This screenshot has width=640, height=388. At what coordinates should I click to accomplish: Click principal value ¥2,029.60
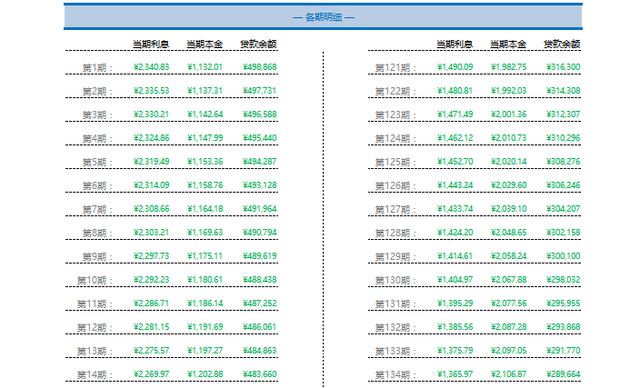pyautogui.click(x=509, y=185)
